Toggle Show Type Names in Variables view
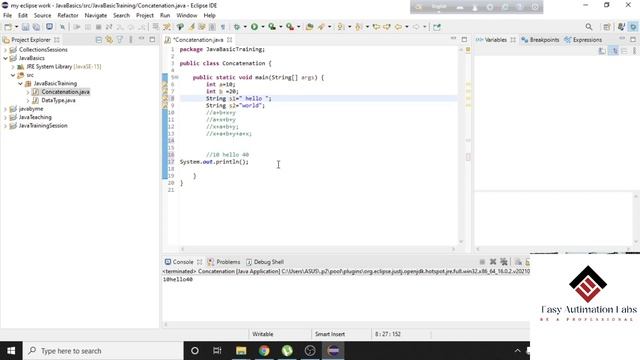 (x=602, y=51)
